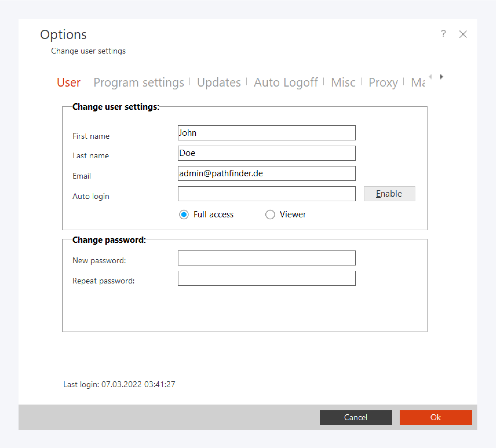Click the Repeat password field
This screenshot has width=496, height=448.
pos(266,278)
